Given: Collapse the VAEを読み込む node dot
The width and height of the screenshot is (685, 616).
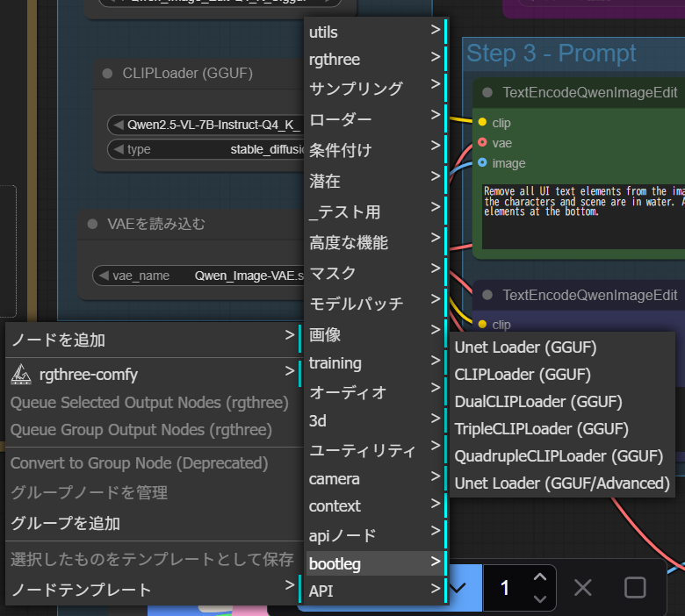Looking at the screenshot, I should click(x=92, y=225).
